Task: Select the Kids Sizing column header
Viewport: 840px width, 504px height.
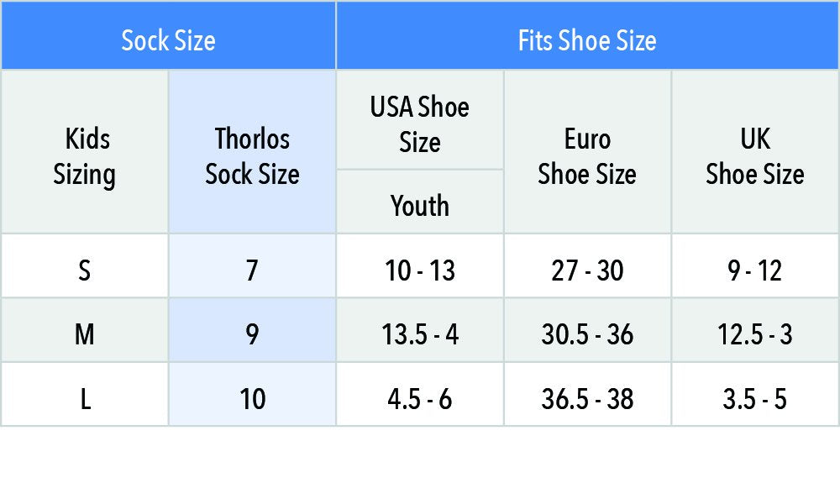Action: pyautogui.click(x=84, y=156)
